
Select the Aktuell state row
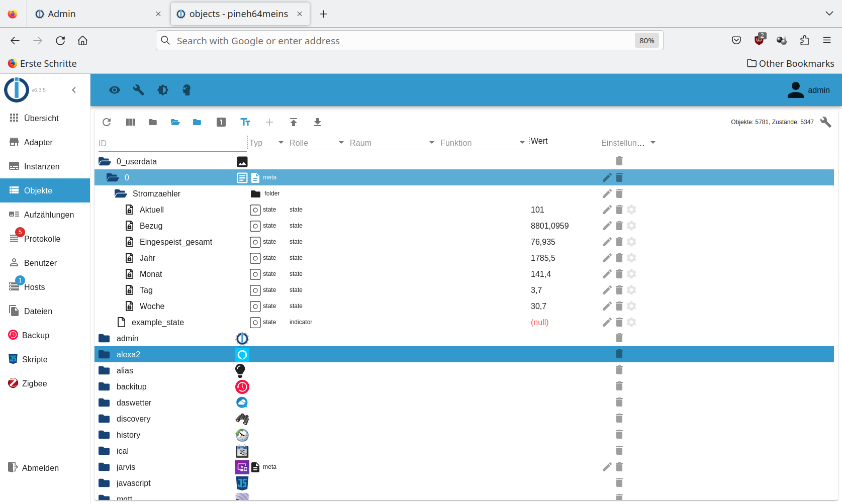coord(464,210)
